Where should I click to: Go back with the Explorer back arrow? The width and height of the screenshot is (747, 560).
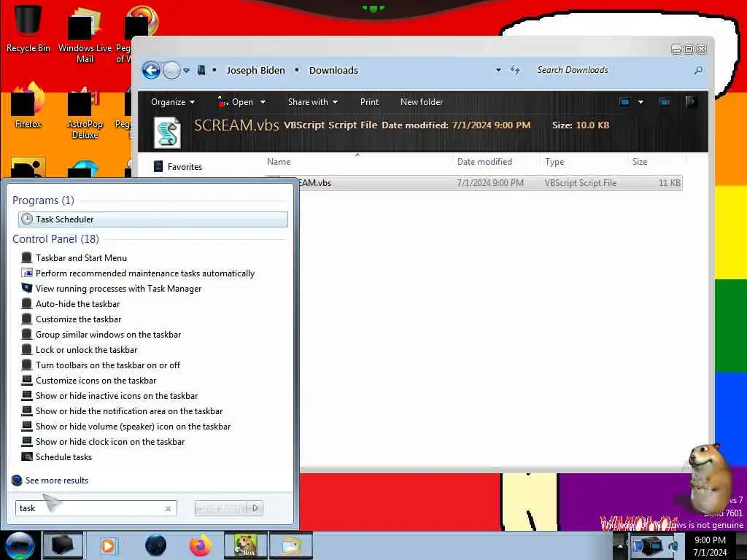pos(152,71)
